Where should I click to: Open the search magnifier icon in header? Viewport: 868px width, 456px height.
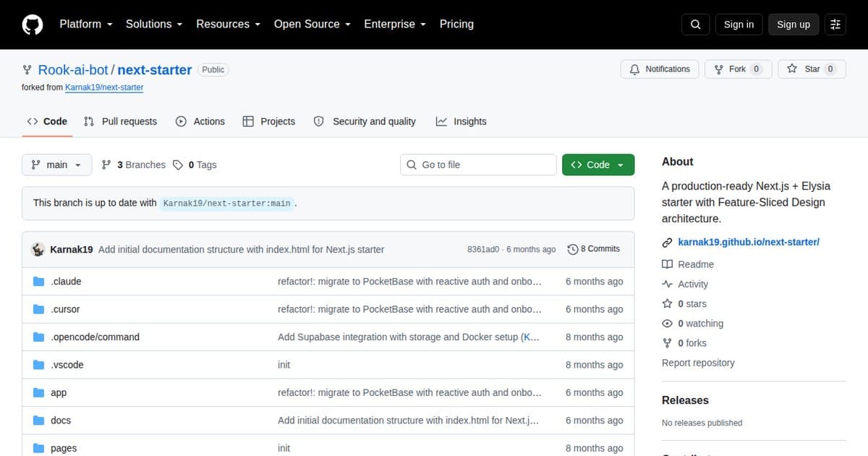coord(696,25)
